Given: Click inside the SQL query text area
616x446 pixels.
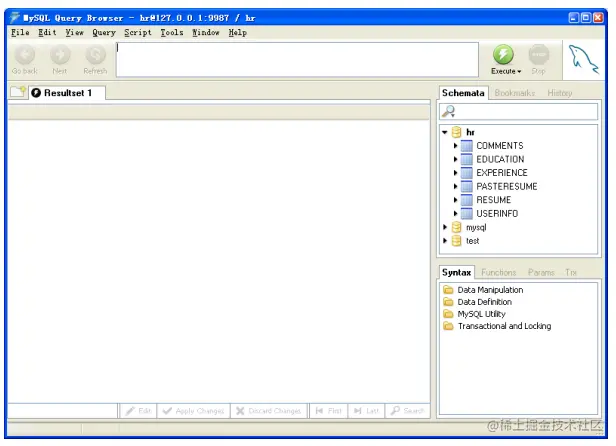Looking at the screenshot, I should [297, 60].
